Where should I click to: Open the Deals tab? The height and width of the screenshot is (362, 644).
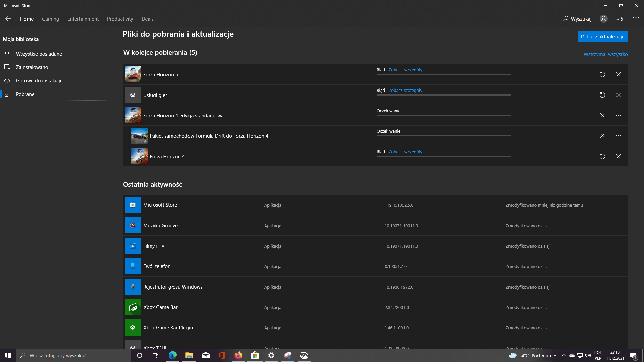click(147, 19)
